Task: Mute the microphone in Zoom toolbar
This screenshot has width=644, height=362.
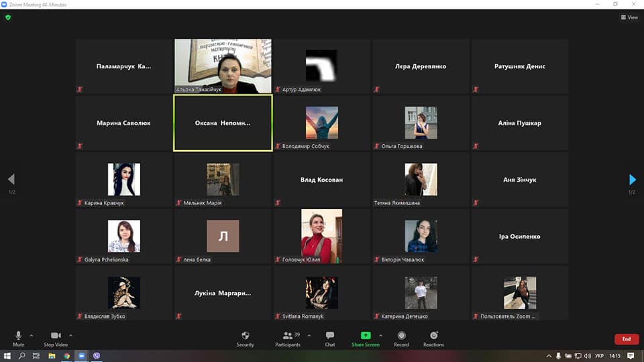Action: tap(18, 336)
